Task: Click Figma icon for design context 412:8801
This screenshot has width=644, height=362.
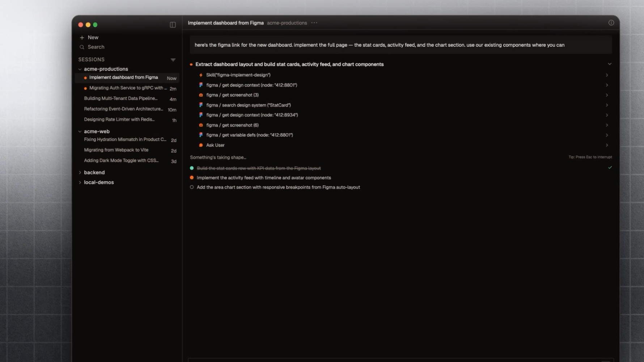Action: pyautogui.click(x=201, y=85)
